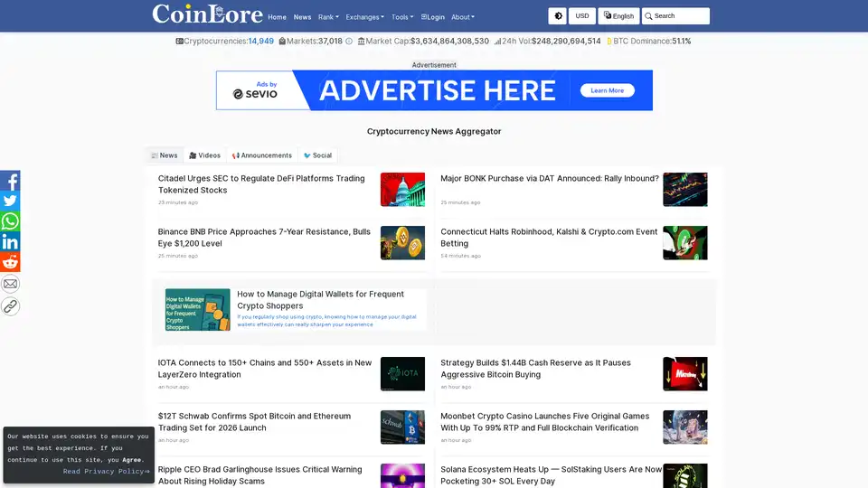Open Moonbet Crypto Casino article
The image size is (868, 488).
544,422
